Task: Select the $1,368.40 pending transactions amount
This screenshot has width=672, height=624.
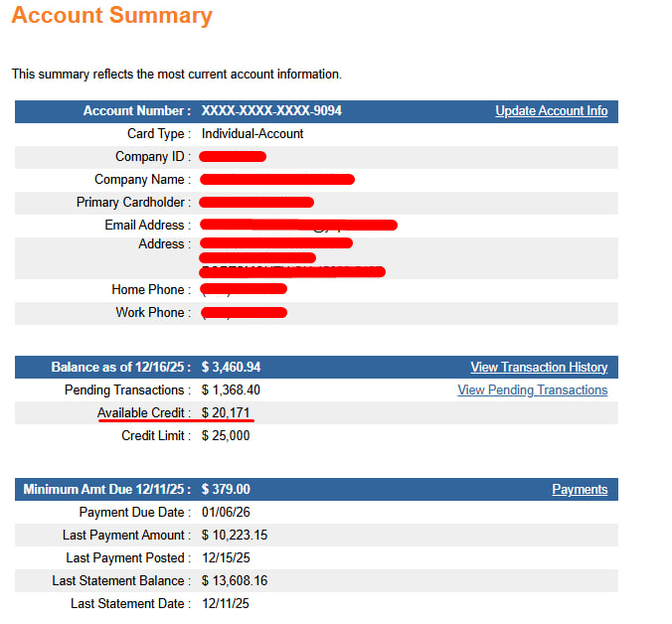Action: [231, 390]
